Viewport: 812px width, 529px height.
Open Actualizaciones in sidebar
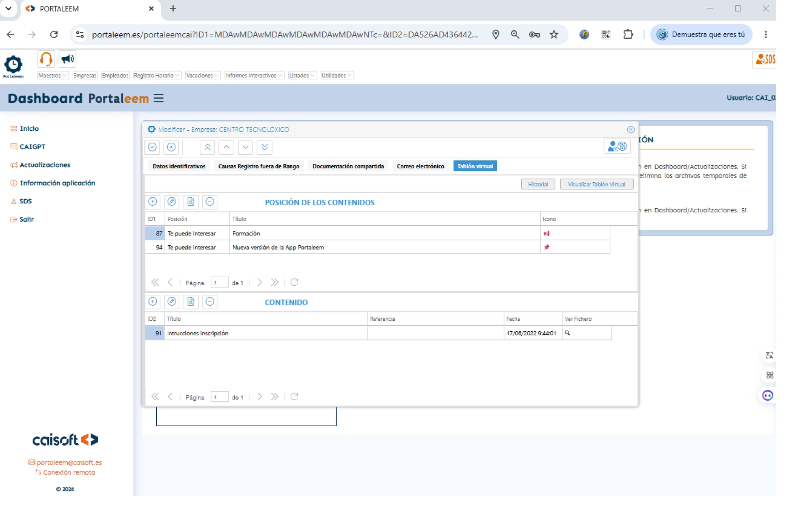click(x=40, y=165)
